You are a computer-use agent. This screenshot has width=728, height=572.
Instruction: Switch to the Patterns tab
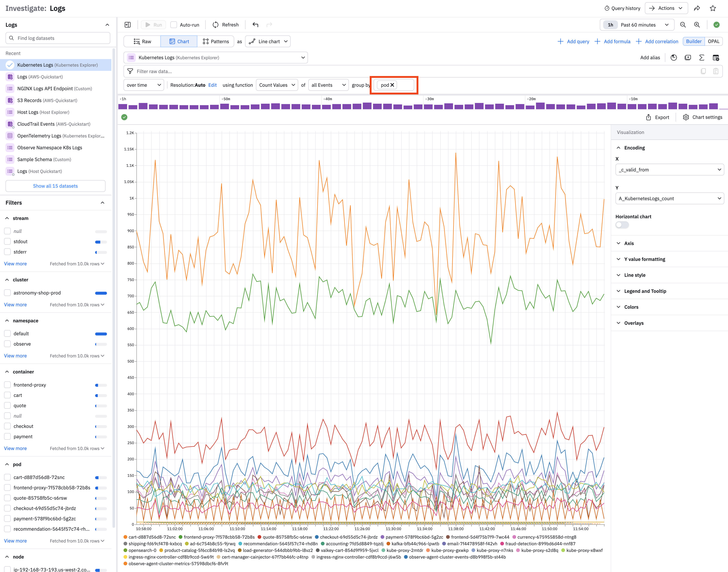(x=216, y=42)
